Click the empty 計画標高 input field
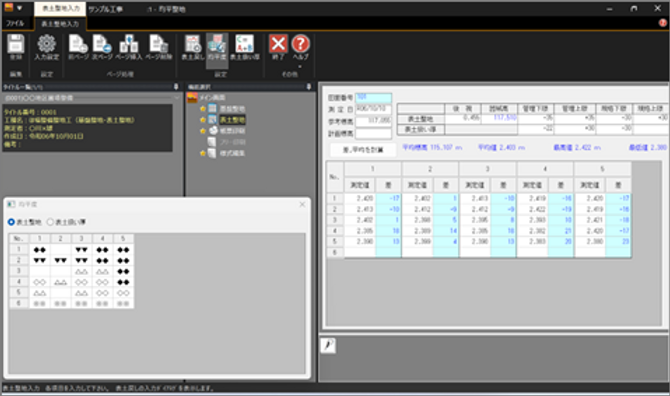The height and width of the screenshot is (396, 670). 373,133
